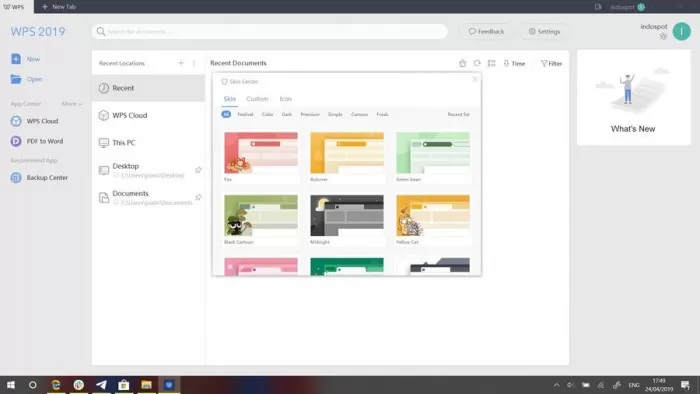This screenshot has height=394, width=700.
Task: Filter skins by Premium category
Action: tap(310, 114)
